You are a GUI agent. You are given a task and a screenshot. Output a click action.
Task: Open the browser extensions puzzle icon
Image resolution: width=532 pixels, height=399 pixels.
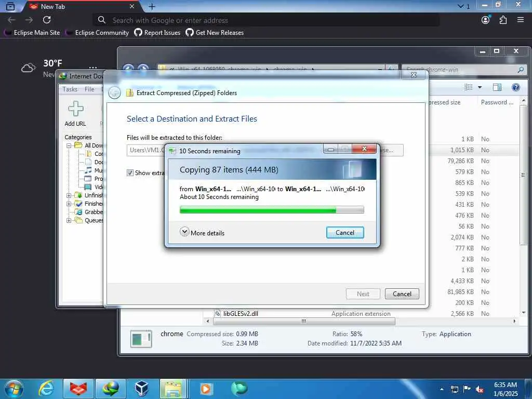[x=503, y=20]
